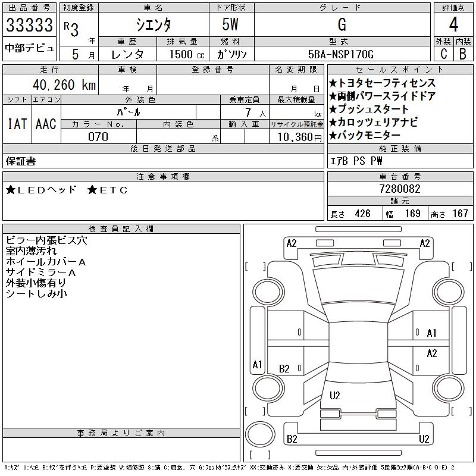Select the color number 070
Image resolution: width=476 pixels, height=476 pixels.
tap(98, 137)
